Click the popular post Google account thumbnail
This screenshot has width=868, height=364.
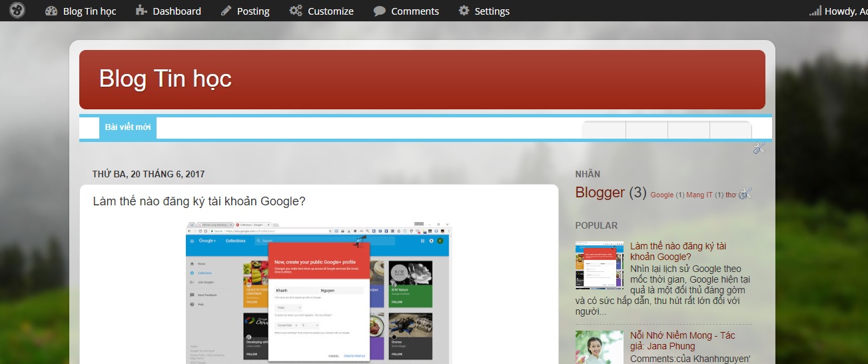point(600,265)
